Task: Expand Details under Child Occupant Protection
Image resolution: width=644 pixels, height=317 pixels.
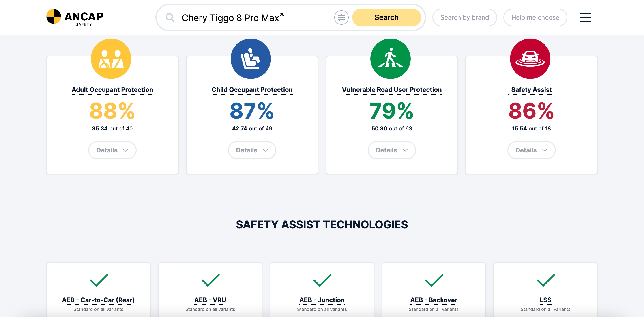Action: point(252,150)
